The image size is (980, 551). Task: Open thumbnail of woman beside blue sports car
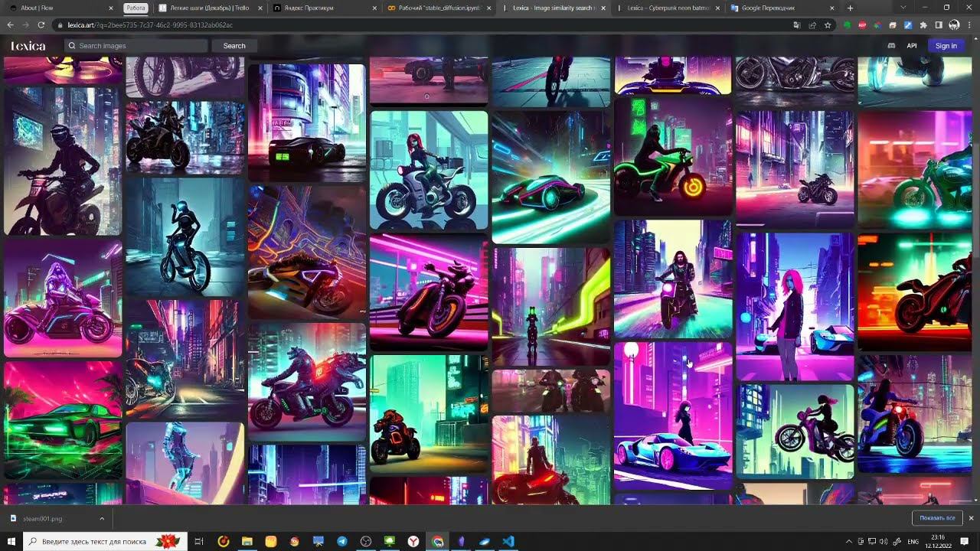[673, 416]
